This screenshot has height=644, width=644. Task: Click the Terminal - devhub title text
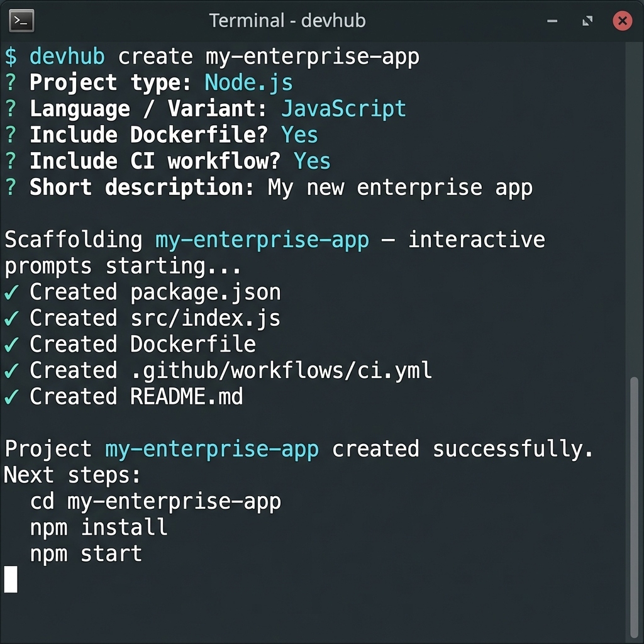tap(287, 20)
